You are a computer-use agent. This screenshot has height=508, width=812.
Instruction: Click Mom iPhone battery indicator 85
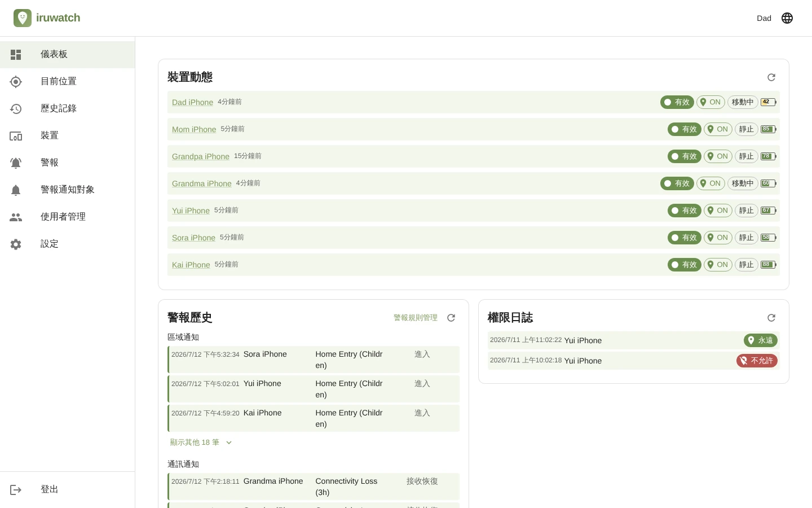click(769, 129)
